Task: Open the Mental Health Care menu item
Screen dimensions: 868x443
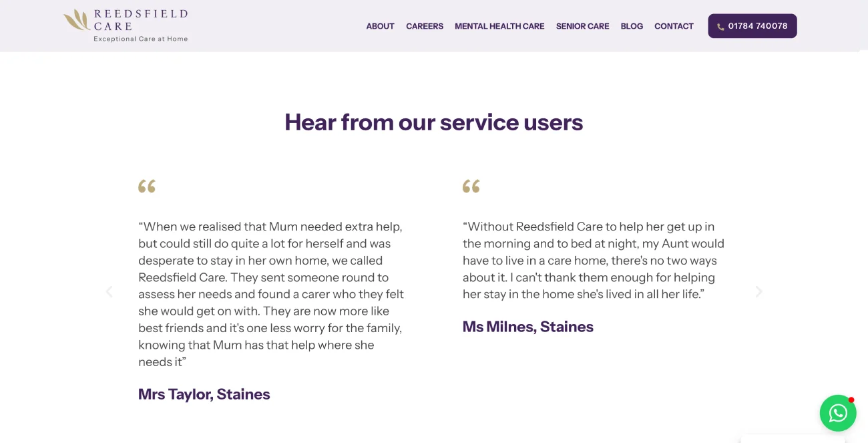Action: tap(499, 26)
